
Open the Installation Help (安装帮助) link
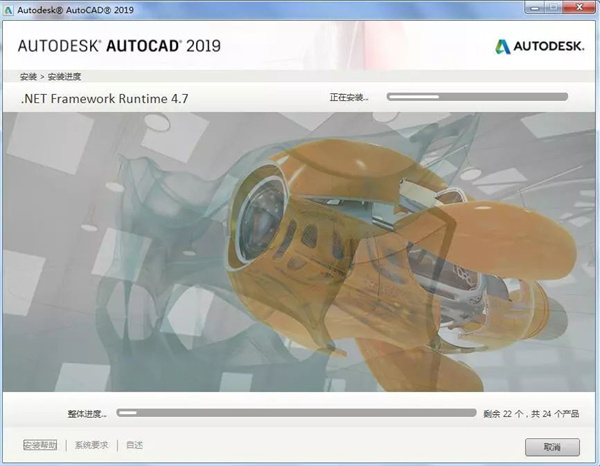[40, 445]
